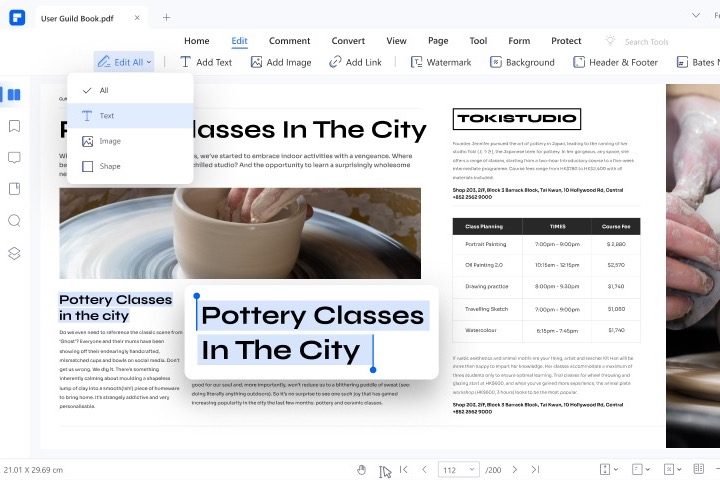720x480 pixels.
Task: Click the Add Link tool
Action: (355, 62)
